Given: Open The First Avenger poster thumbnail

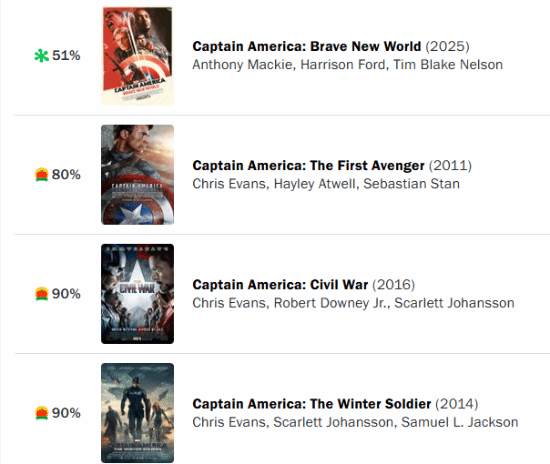Looking at the screenshot, I should (138, 175).
